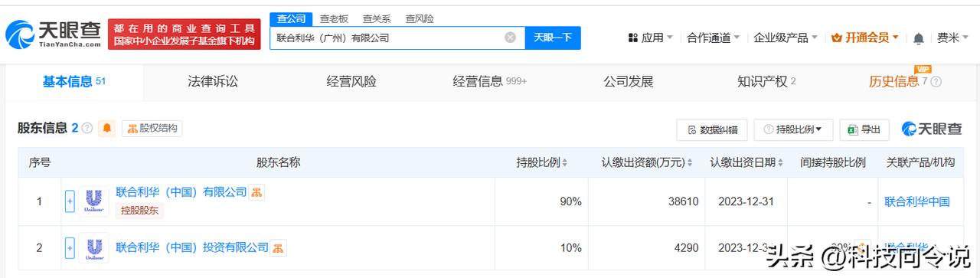The width and height of the screenshot is (980, 278).
Task: Select the 查风险 search tab
Action: [x=420, y=18]
